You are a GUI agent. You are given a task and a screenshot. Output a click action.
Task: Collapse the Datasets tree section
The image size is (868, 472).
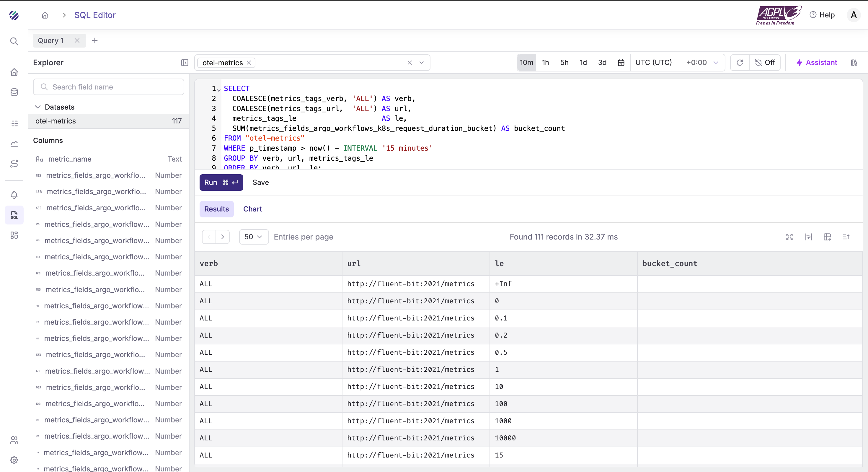pyautogui.click(x=38, y=107)
